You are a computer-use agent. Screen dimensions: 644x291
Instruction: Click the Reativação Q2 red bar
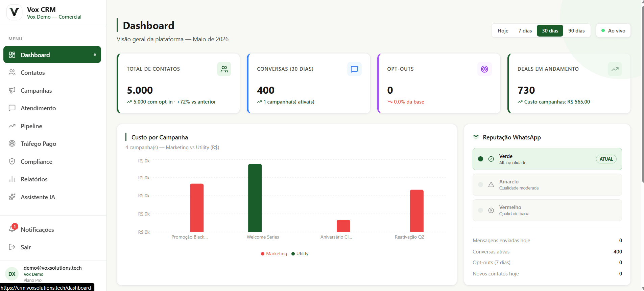(x=417, y=211)
